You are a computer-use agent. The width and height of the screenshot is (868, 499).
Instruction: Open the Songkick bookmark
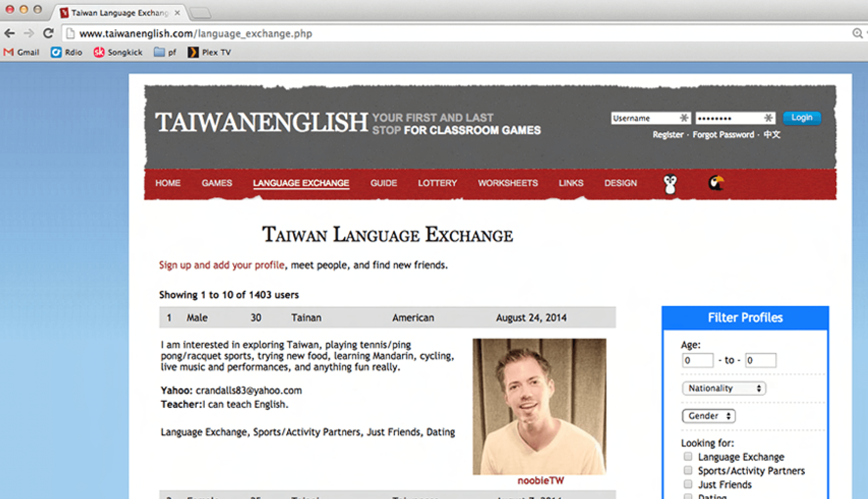pos(118,52)
